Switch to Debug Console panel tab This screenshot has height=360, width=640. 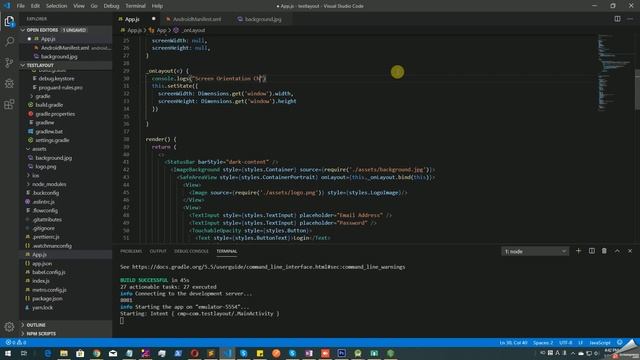coord(191,251)
